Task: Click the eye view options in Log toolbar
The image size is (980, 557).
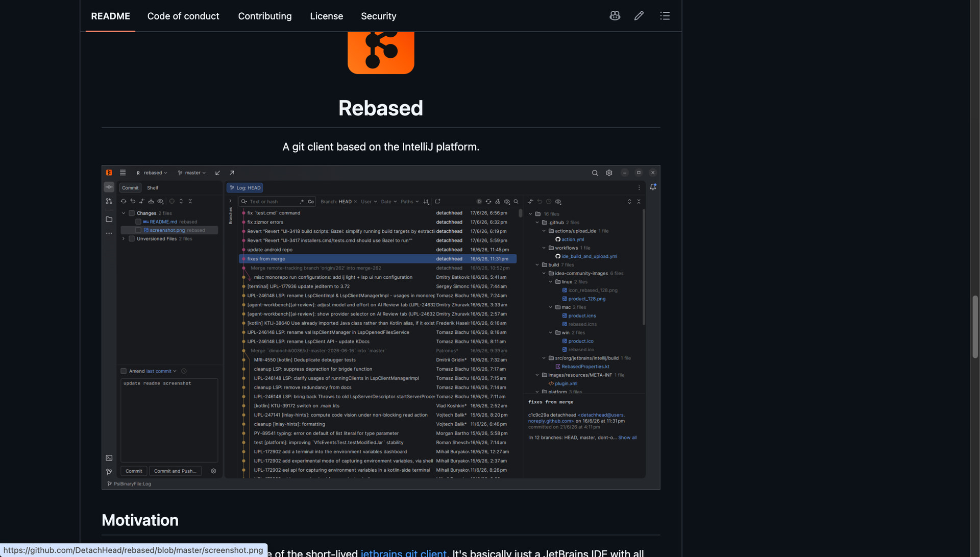Action: pyautogui.click(x=507, y=202)
